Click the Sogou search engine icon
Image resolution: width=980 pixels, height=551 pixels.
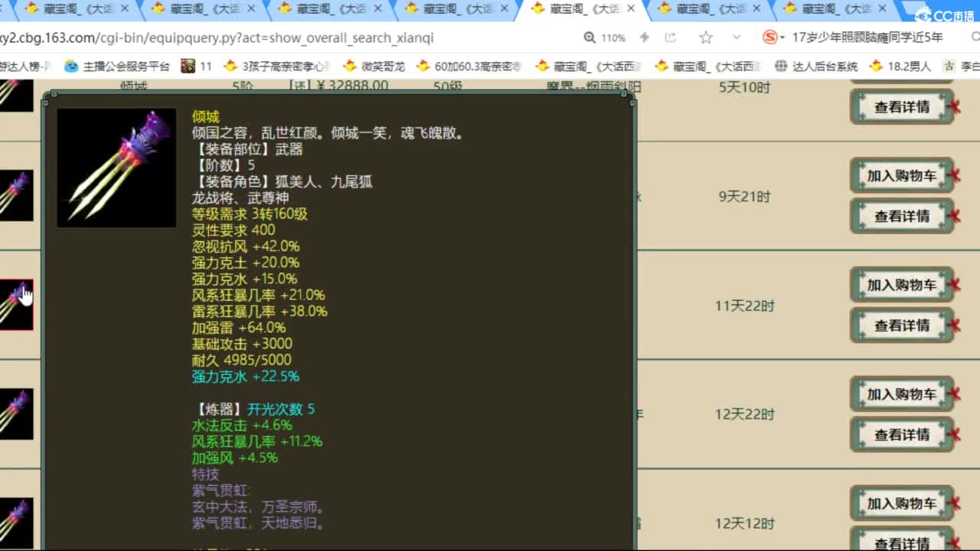[x=770, y=37]
